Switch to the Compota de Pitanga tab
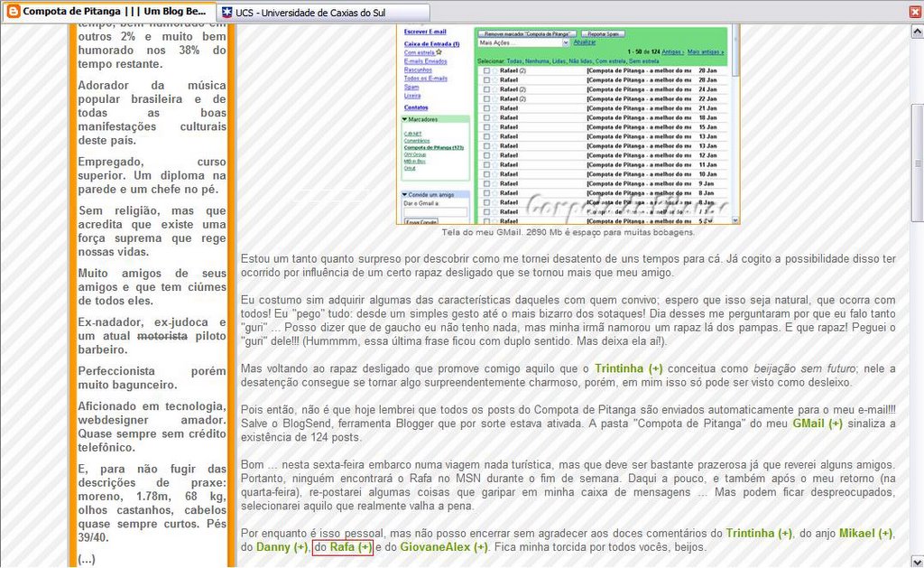The image size is (924, 568). pyautogui.click(x=109, y=12)
